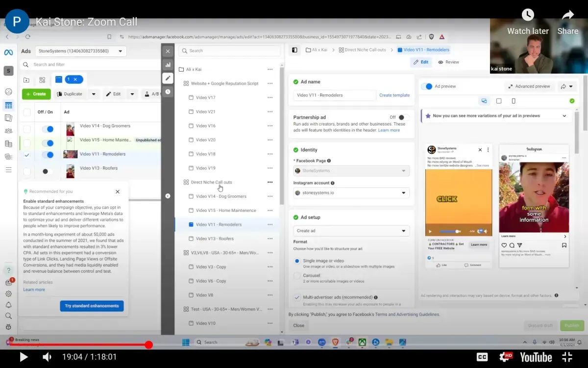
Task: Open the StoneSystems account dropdown
Action: [81, 51]
